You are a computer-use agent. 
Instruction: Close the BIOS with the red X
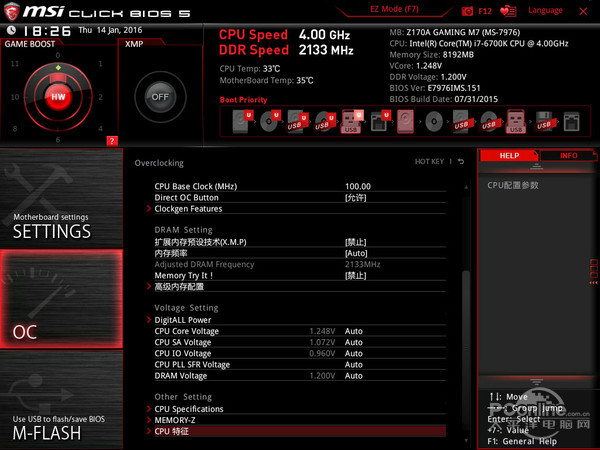[x=583, y=11]
